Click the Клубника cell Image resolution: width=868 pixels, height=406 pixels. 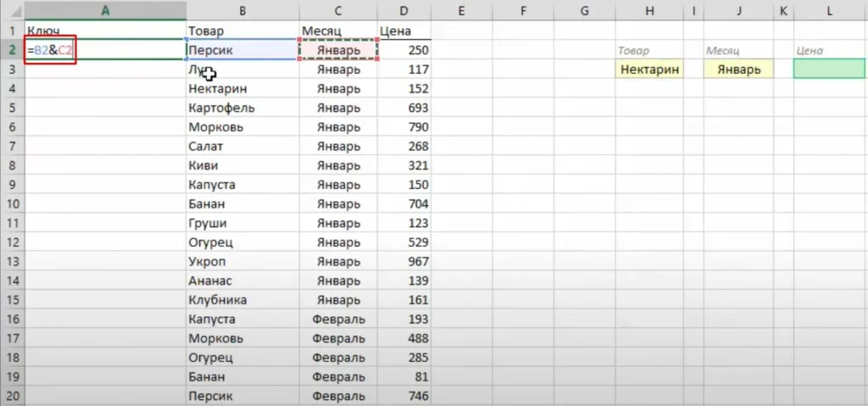[x=242, y=300]
